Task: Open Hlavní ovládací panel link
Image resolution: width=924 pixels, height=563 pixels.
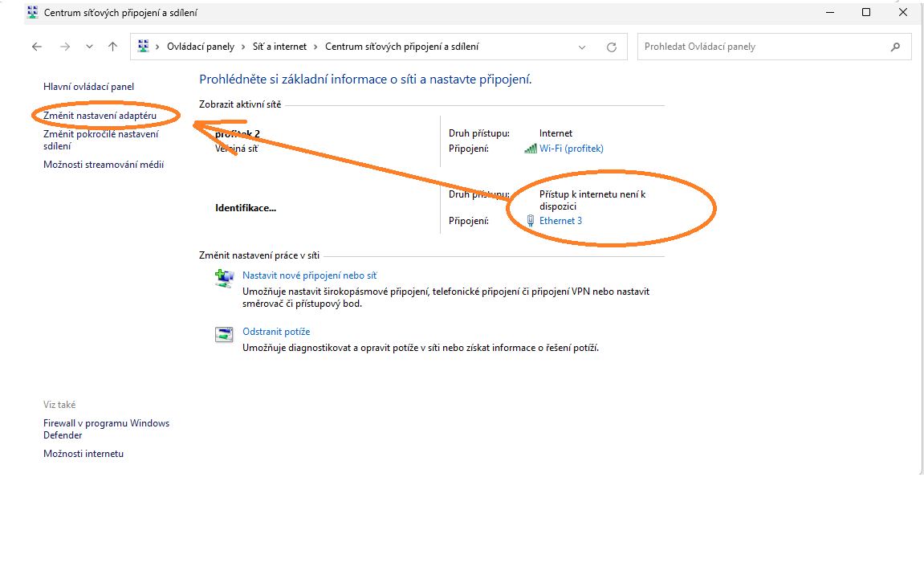Action: click(88, 87)
